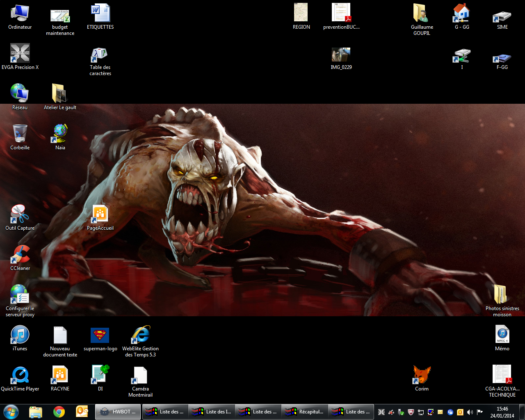Open McAfee shield tray icon

click(x=411, y=412)
